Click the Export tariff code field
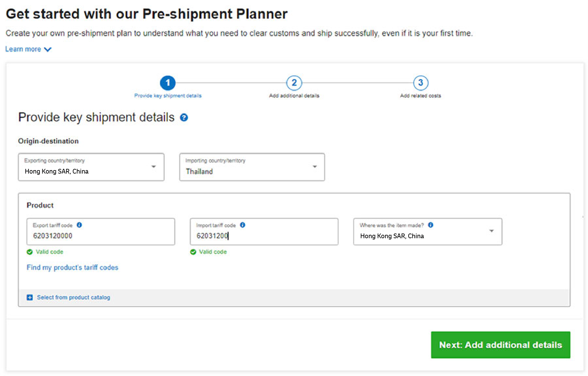This screenshot has width=588, height=376. [101, 232]
